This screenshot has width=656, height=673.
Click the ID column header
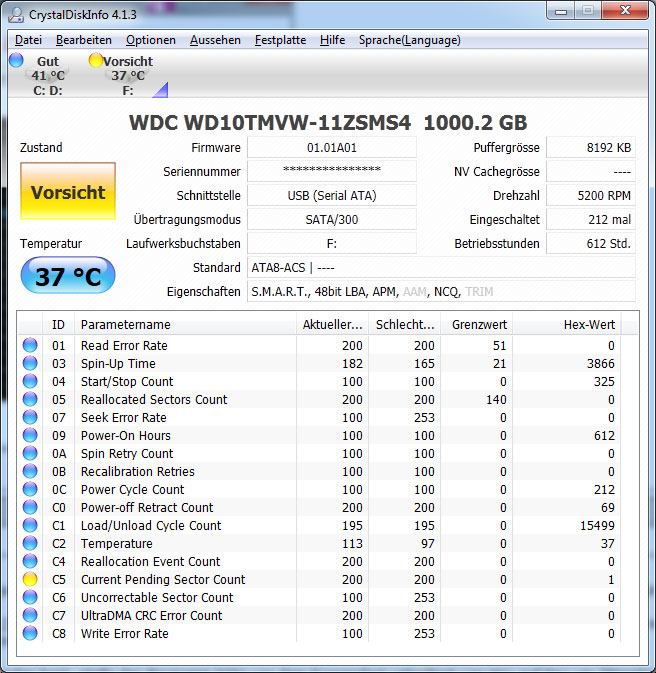tap(58, 324)
